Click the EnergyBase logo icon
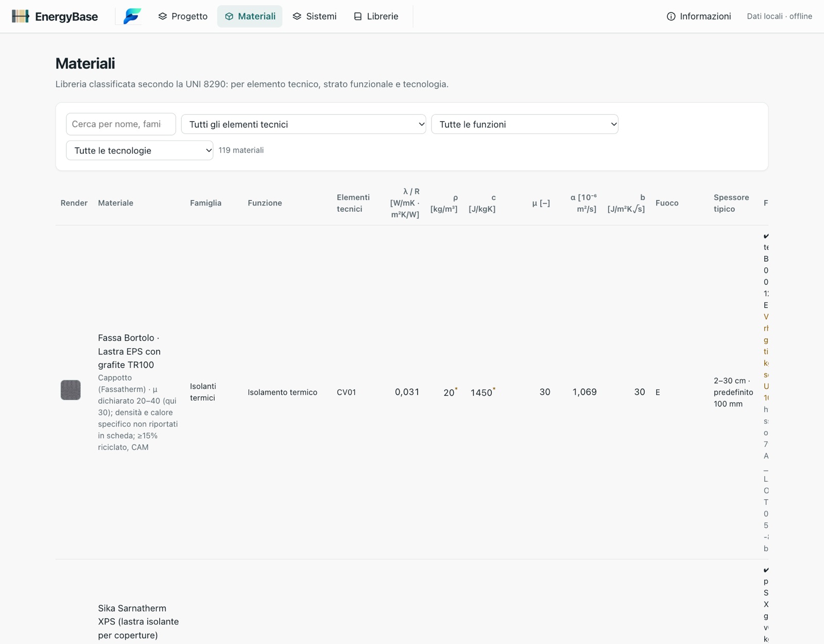 [x=21, y=16]
